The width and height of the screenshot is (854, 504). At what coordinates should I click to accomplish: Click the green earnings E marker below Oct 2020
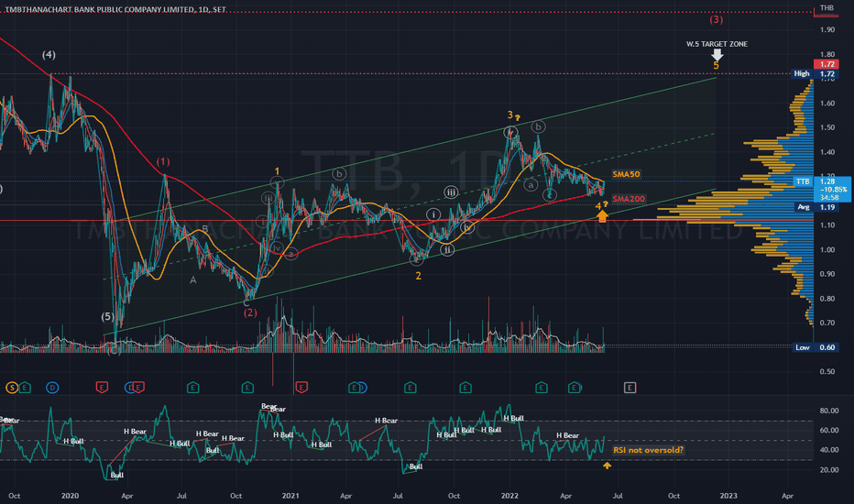click(247, 388)
